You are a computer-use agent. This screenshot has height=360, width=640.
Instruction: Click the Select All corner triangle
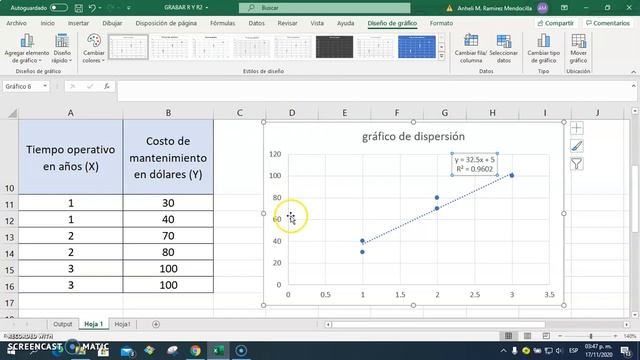tap(12, 113)
